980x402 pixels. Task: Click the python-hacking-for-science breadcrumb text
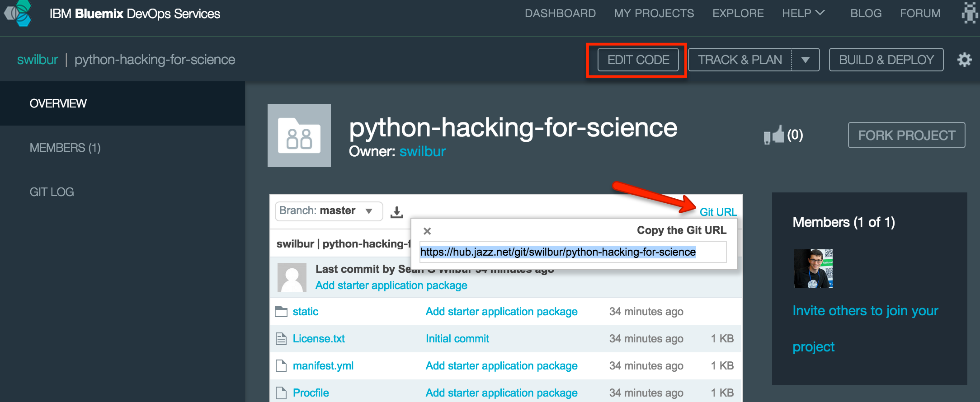click(x=155, y=60)
